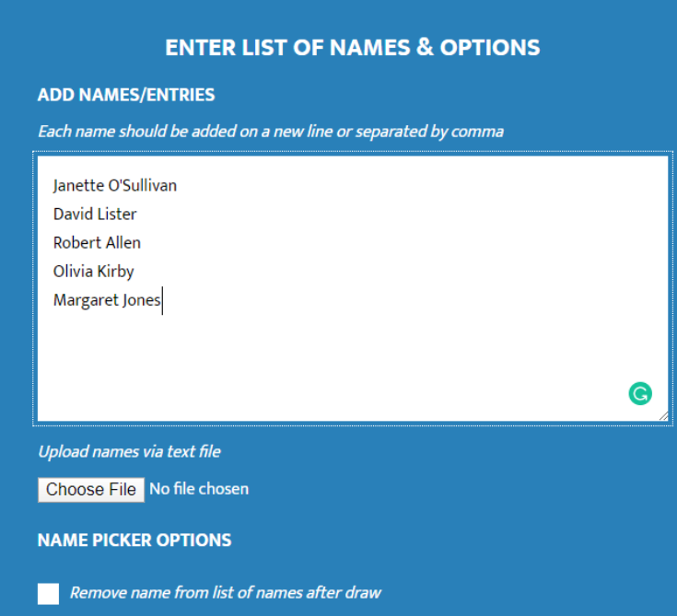Place cursor on Robert Allen line
Image resolution: width=677 pixels, height=616 pixels.
point(97,243)
